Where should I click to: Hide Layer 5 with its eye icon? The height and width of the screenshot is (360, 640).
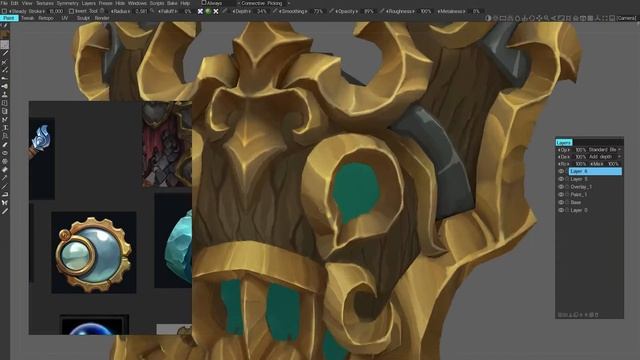click(561, 179)
